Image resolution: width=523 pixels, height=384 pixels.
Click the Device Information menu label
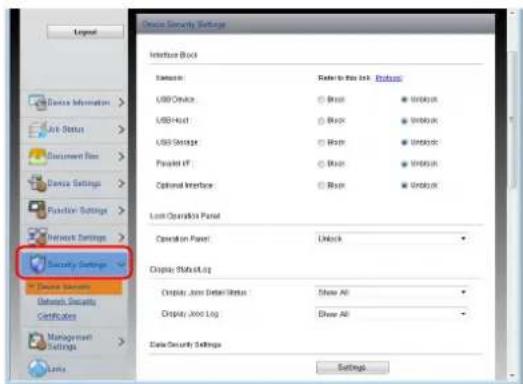coord(79,102)
